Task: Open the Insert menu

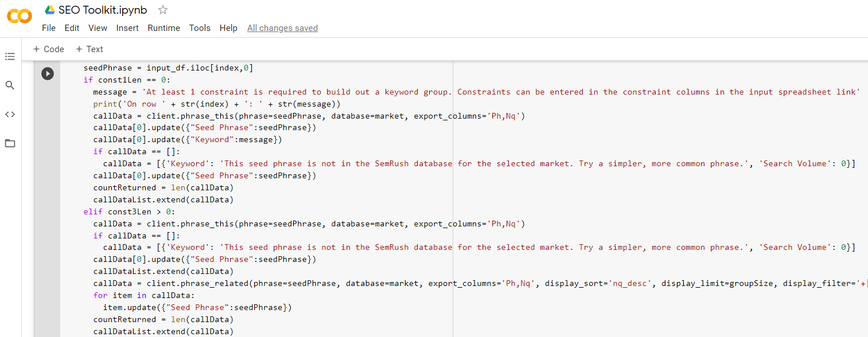Action: coord(127,28)
